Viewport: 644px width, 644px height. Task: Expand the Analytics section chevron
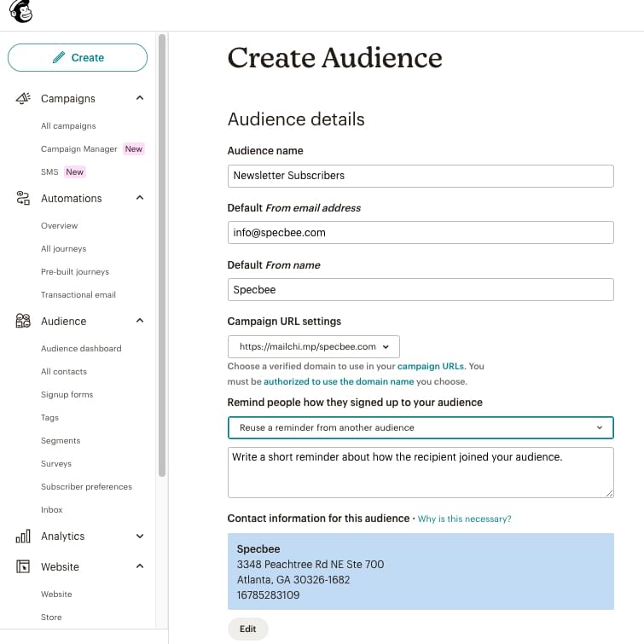point(140,537)
